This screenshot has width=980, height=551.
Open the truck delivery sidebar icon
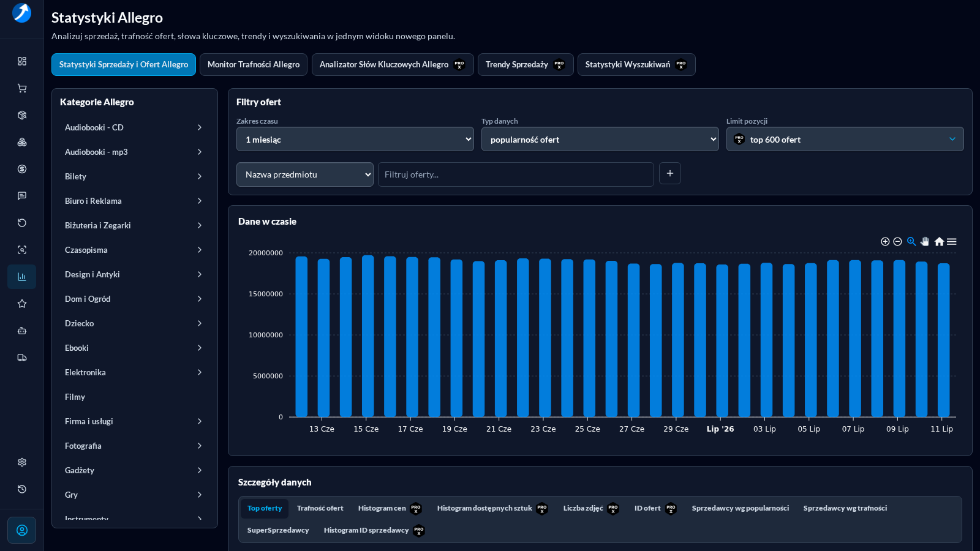pyautogui.click(x=22, y=358)
